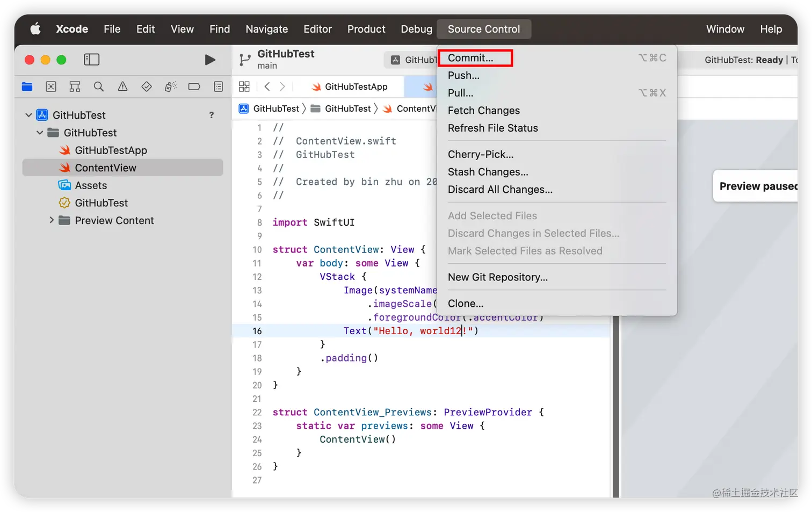Image resolution: width=812 pixels, height=512 pixels.
Task: Open the Help menu
Action: click(771, 29)
